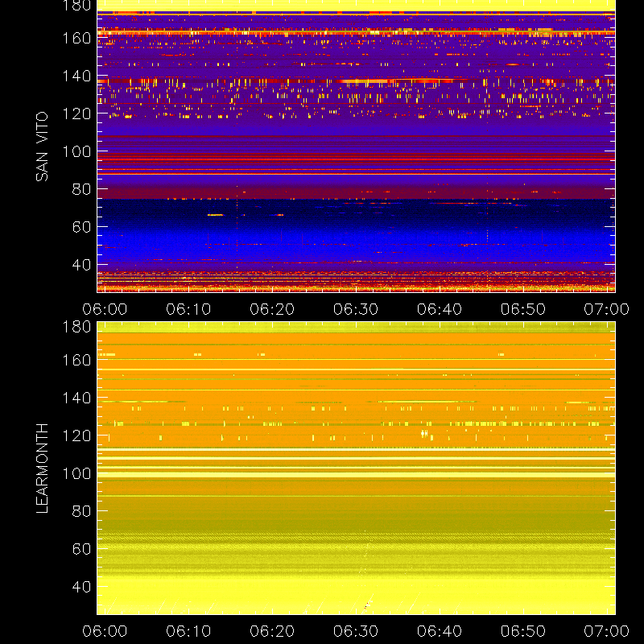Click the 07:00 time label below San Vito plot

[607, 309]
